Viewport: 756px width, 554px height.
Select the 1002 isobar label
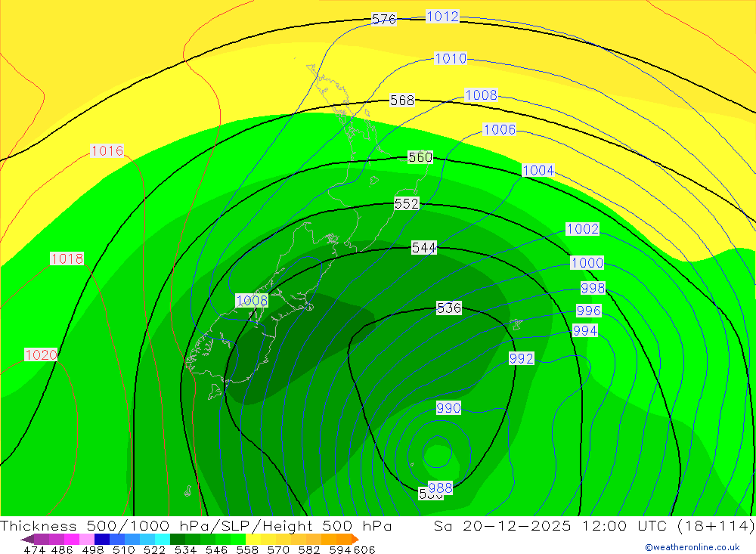point(582,228)
